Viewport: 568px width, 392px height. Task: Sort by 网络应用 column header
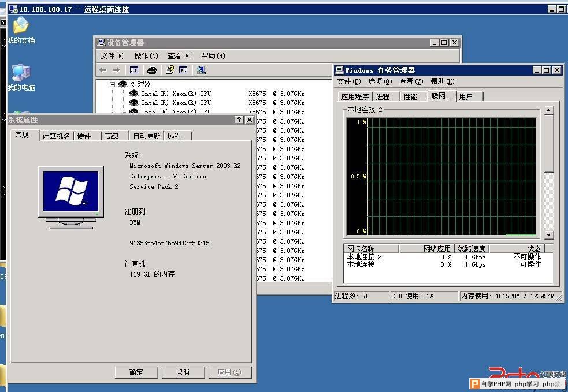[426, 248]
